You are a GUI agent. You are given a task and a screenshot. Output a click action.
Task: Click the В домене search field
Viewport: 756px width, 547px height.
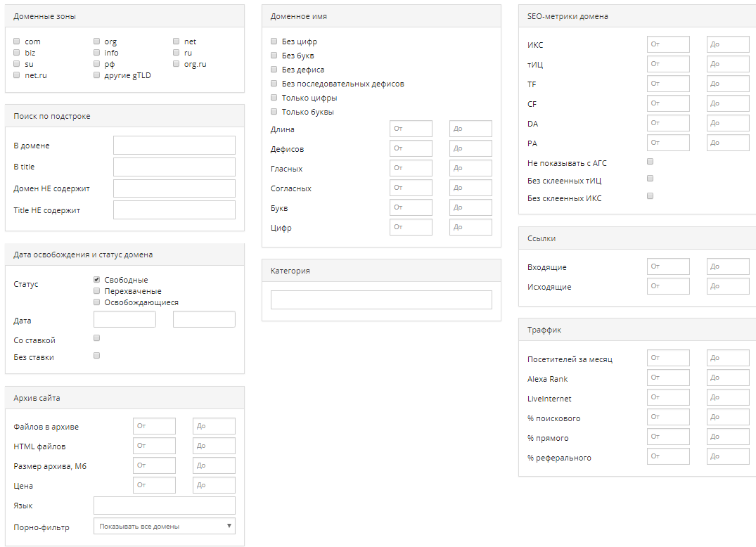pyautogui.click(x=174, y=146)
